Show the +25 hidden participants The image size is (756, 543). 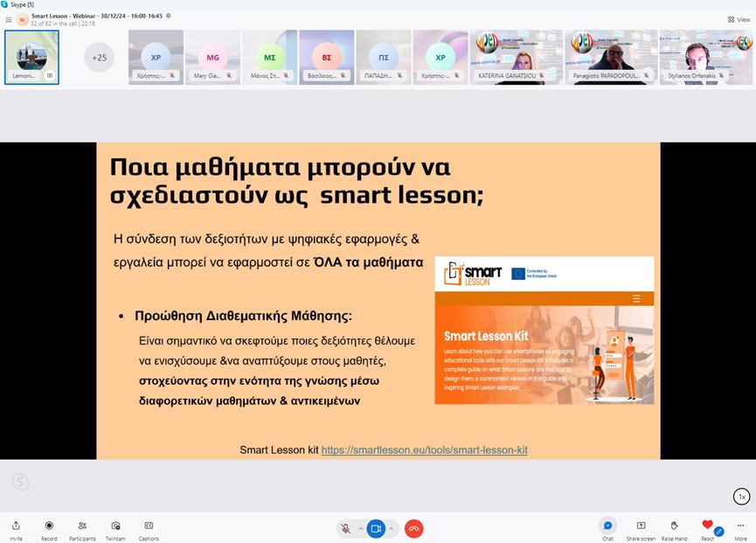point(98,59)
